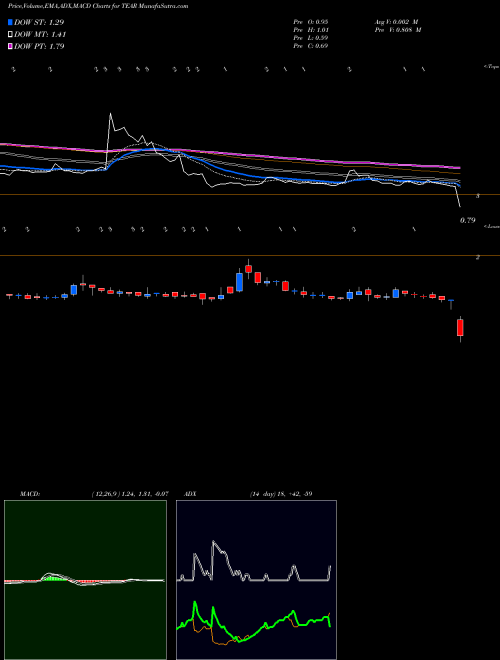This screenshot has width=500, height=660.
Task: Click the chart title mentioning MunafaSutra.com
Action: [x=98, y=6]
